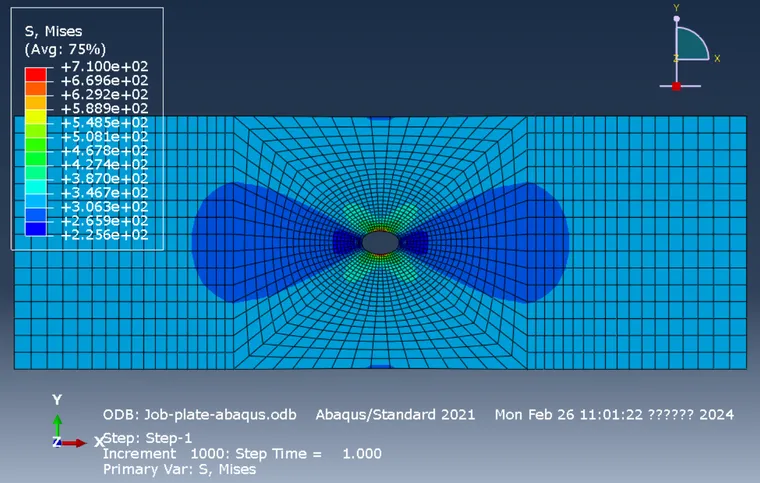Click legend minimum value +2.256e+02
760x483 pixels.
pos(104,235)
